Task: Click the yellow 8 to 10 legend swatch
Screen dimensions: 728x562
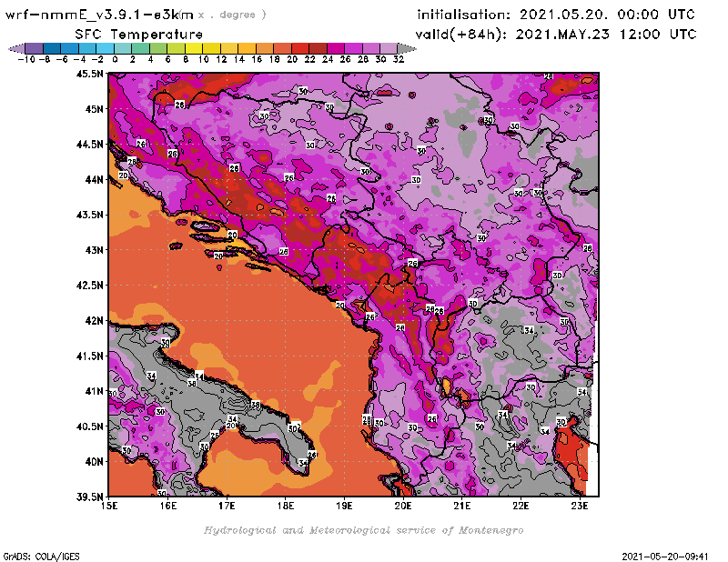Action: (x=194, y=48)
